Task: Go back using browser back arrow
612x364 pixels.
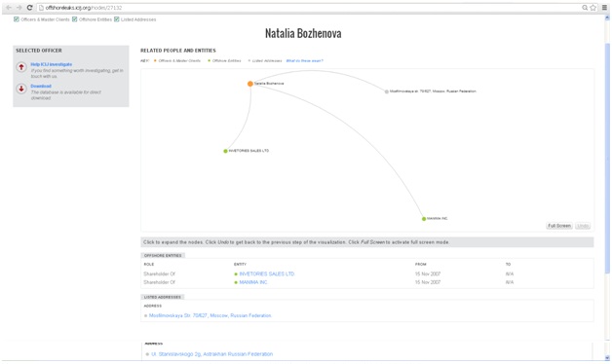Action: [x=9, y=8]
